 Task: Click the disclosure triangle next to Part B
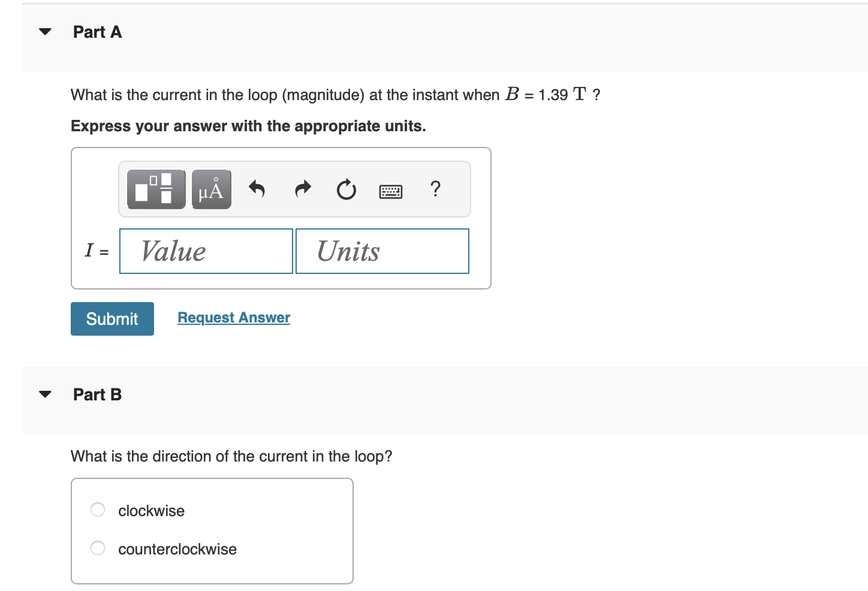click(x=45, y=394)
